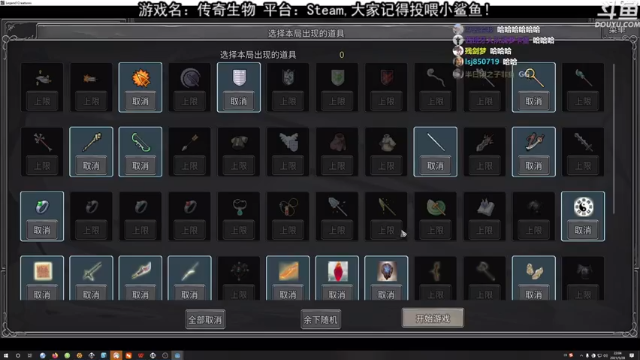Image resolution: width=640 pixels, height=360 pixels.
Task: Pick the yin-yang symbol item
Action: (583, 207)
